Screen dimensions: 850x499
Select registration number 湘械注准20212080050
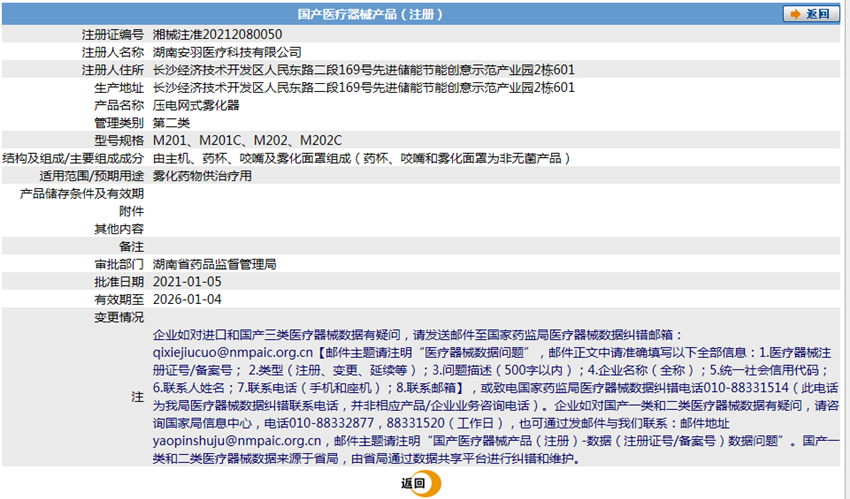pyautogui.click(x=217, y=35)
